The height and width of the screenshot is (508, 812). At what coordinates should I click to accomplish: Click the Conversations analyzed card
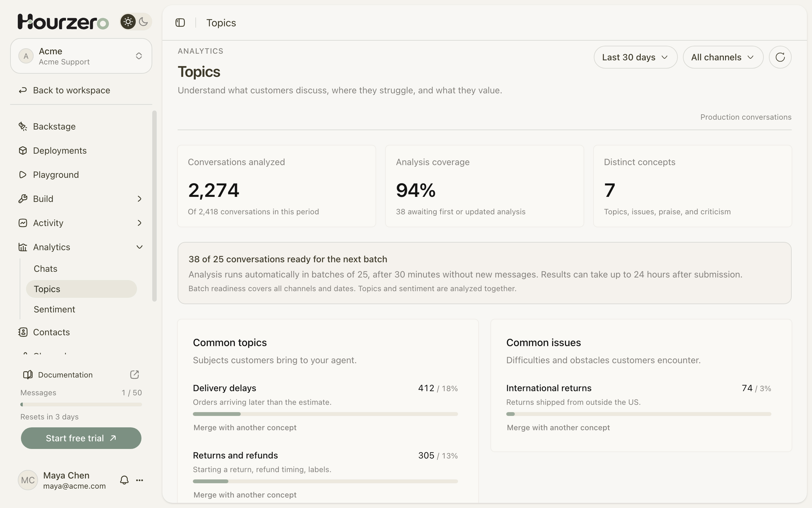277,186
